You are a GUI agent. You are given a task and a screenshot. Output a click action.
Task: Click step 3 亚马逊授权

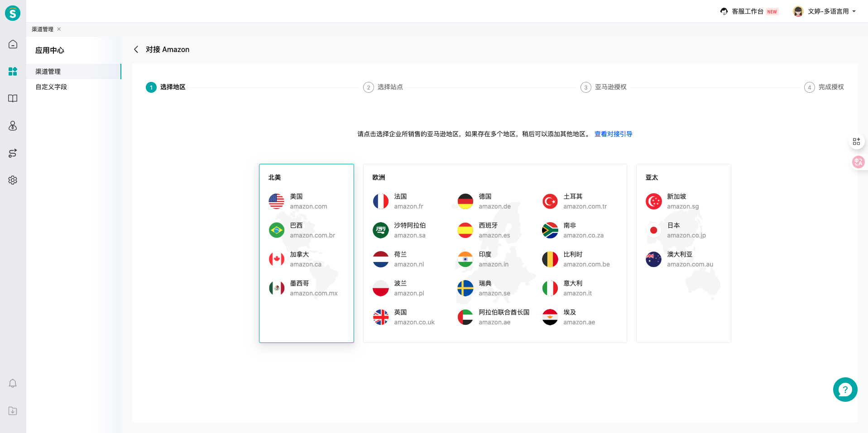[x=604, y=87]
